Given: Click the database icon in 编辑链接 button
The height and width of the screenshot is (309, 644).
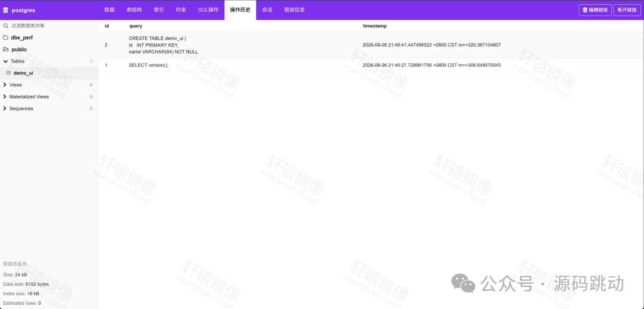Looking at the screenshot, I should 586,10.
